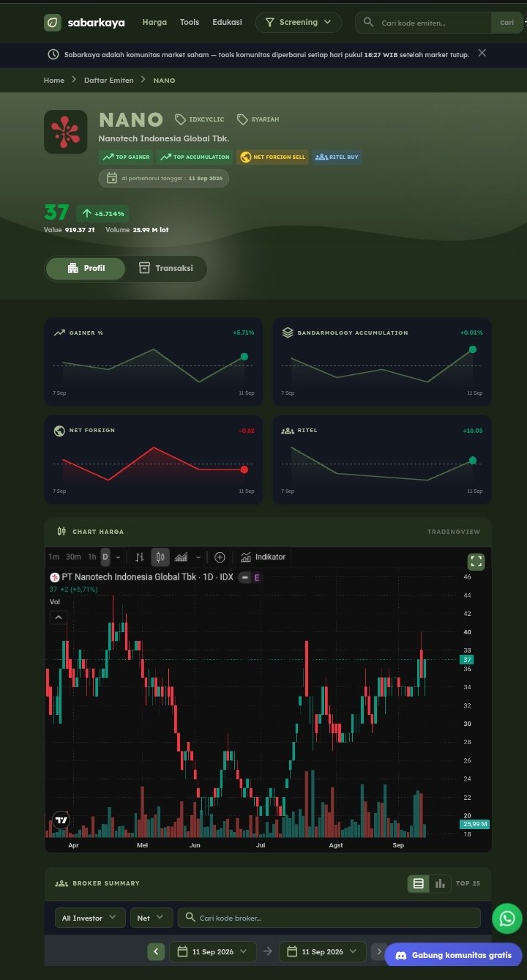Select the 30m timeframe
The width and height of the screenshot is (527, 980).
point(73,557)
